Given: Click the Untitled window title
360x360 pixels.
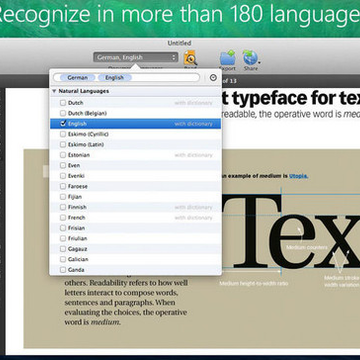Looking at the screenshot, I should pyautogui.click(x=179, y=43).
